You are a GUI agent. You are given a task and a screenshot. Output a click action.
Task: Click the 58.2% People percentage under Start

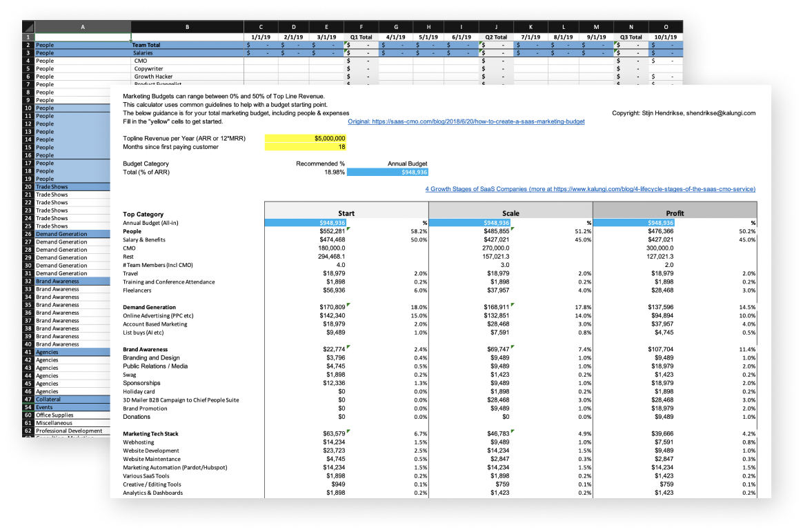tap(419, 231)
